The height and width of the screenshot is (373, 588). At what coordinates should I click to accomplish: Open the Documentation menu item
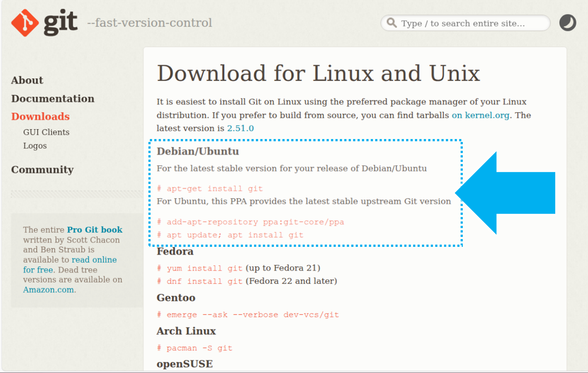click(x=53, y=99)
